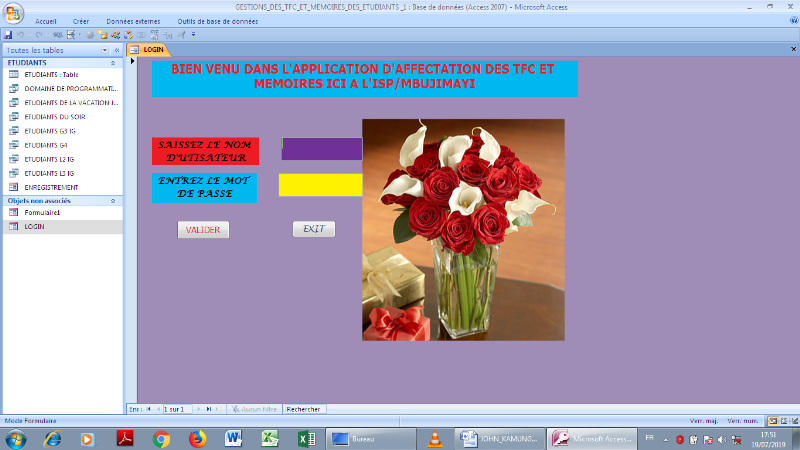Open the ETUDIANTS DU SOIR query
The height and width of the screenshot is (450, 800).
pyautogui.click(x=63, y=117)
